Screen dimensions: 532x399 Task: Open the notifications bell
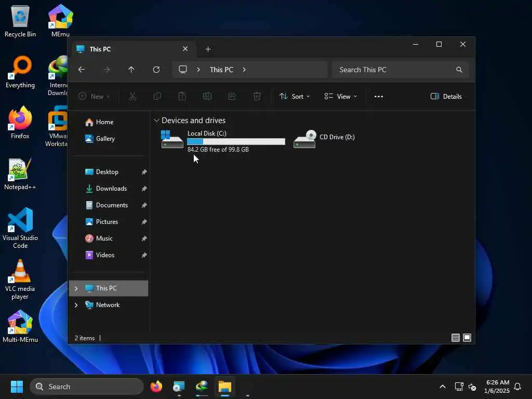(517, 387)
